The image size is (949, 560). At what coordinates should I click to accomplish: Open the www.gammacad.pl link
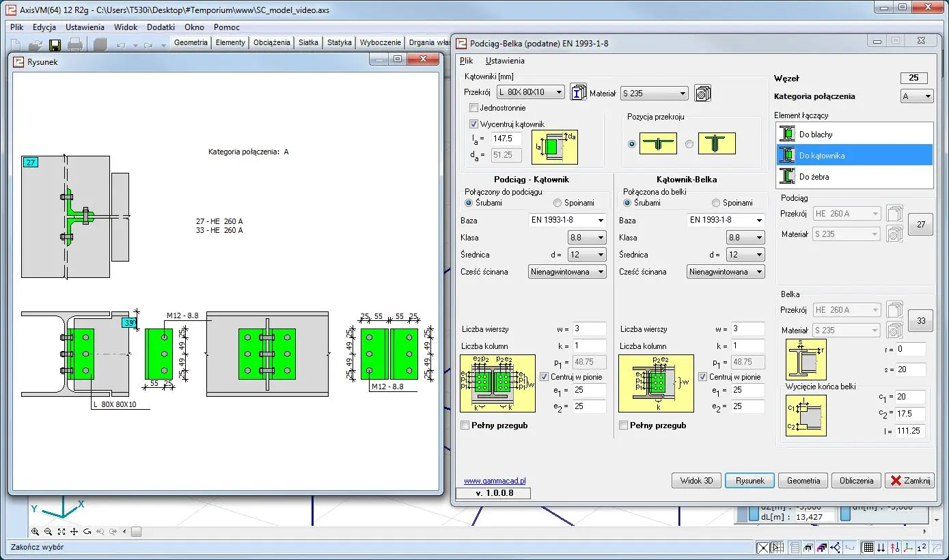click(495, 481)
